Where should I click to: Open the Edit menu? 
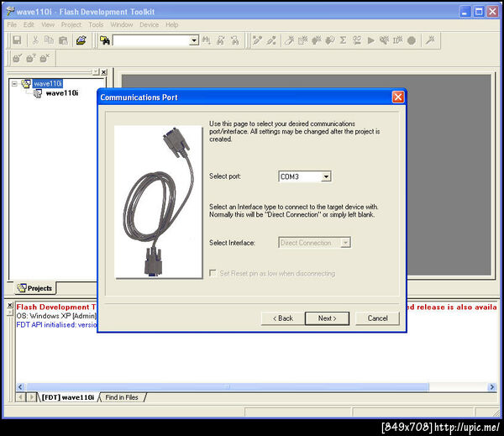click(29, 24)
